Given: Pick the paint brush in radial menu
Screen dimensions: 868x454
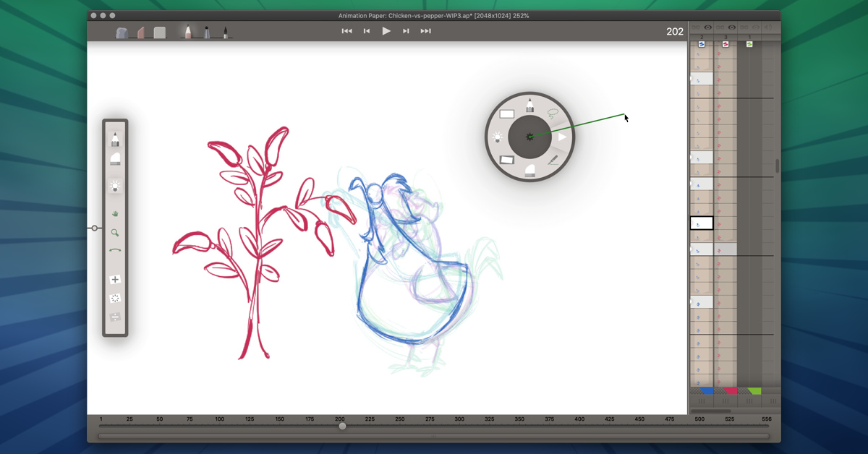Looking at the screenshot, I should pyautogui.click(x=553, y=160).
